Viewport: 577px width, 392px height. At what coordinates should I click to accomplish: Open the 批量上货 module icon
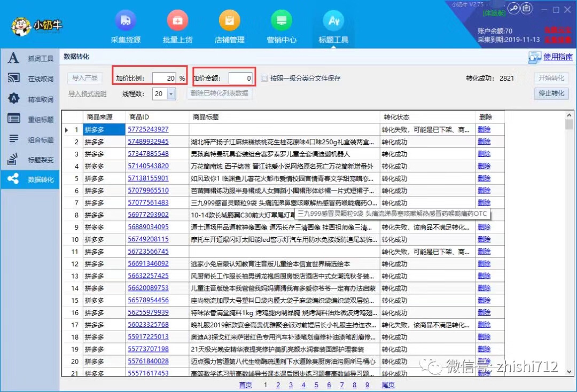177,21
